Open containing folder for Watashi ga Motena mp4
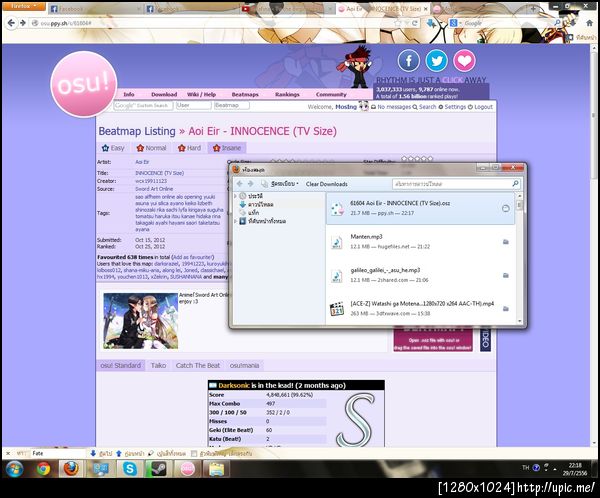This screenshot has width=600, height=498. [x=505, y=309]
